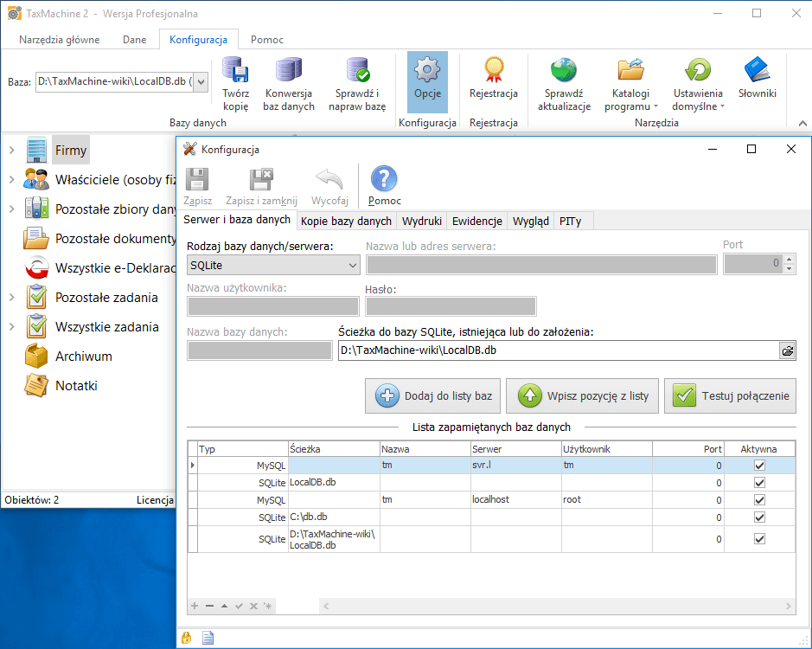Browse for SQLite database file path
Image resolution: width=812 pixels, height=649 pixels.
click(x=787, y=350)
